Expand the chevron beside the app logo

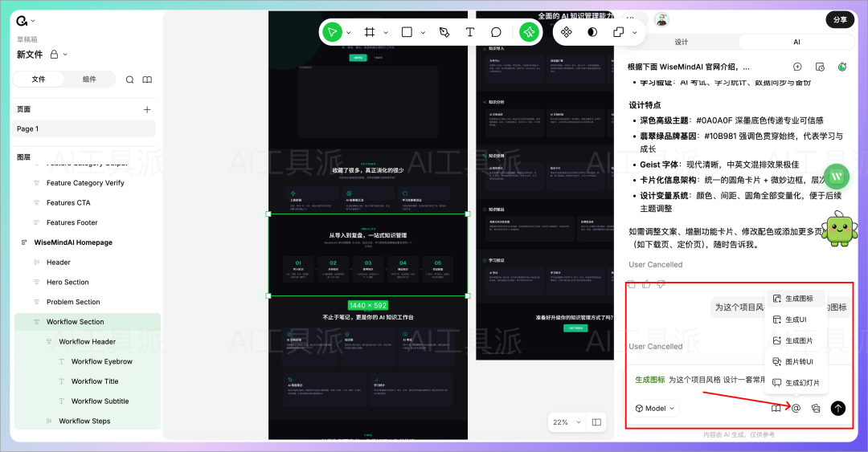(33, 21)
